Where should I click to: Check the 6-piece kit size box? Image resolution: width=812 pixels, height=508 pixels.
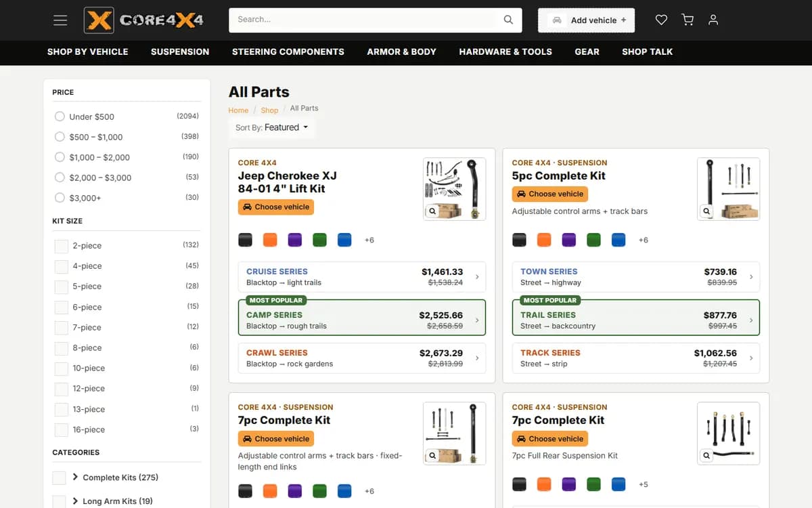(62, 308)
